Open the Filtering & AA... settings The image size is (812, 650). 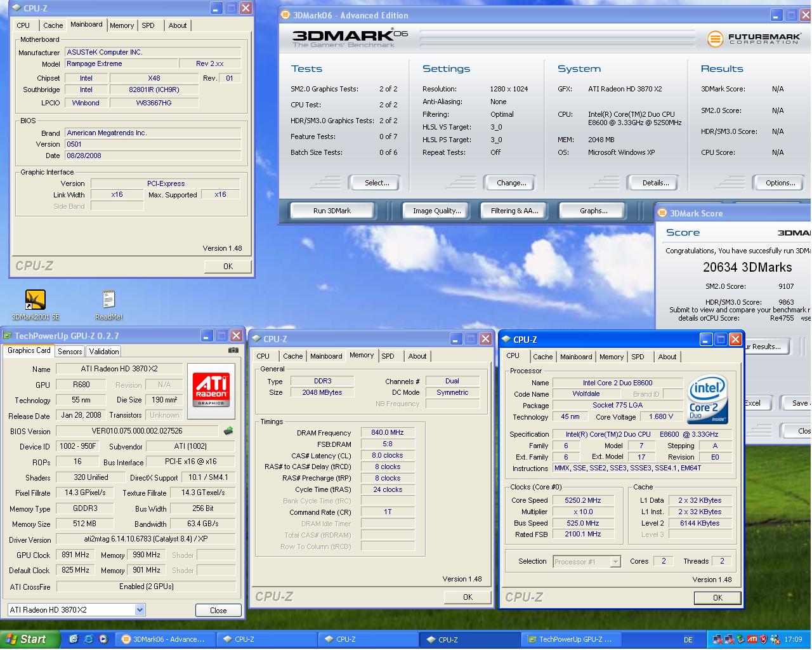click(x=514, y=211)
